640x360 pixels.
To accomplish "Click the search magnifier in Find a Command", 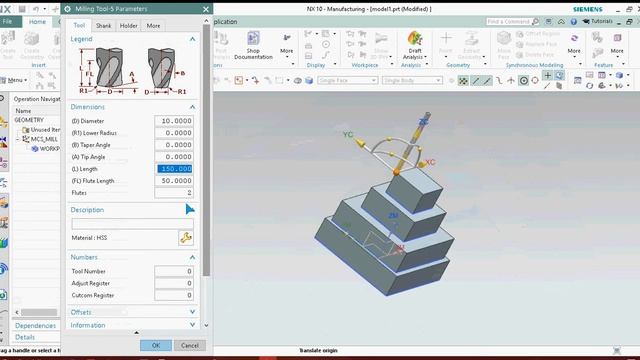I will coord(535,22).
